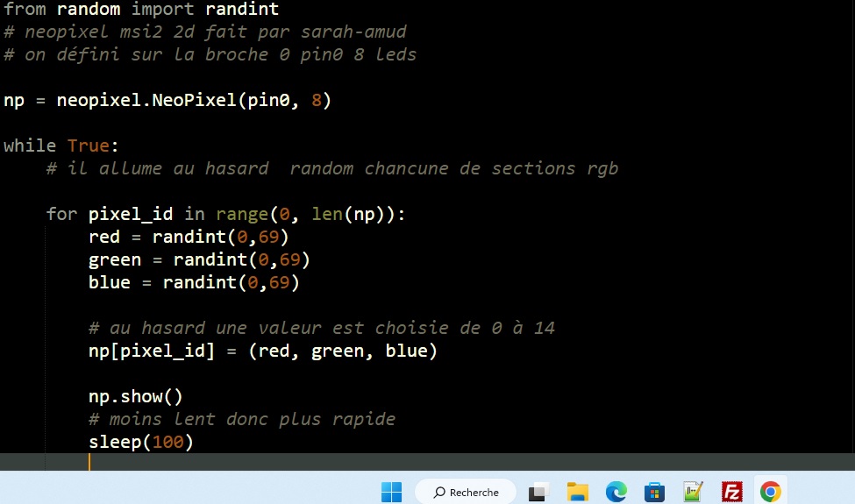Click the comment '# moins lent donc plus rapide'
The width and height of the screenshot is (855, 504).
pos(242,419)
